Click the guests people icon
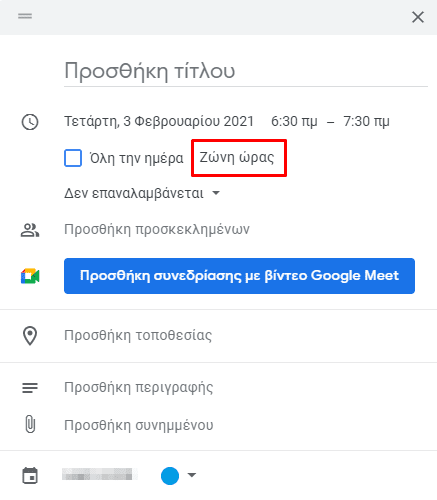 point(30,230)
